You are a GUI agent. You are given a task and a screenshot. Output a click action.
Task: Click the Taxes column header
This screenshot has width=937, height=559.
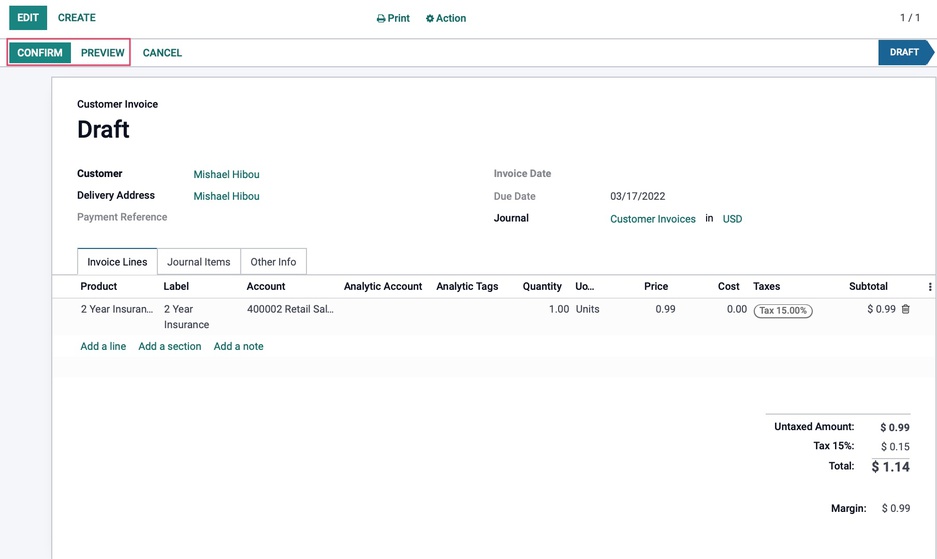coord(767,286)
